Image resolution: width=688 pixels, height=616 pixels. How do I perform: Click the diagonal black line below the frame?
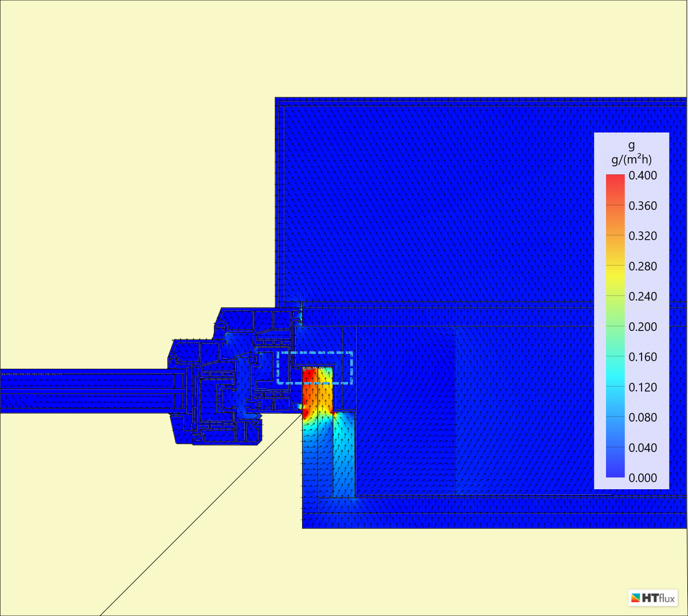point(201,515)
